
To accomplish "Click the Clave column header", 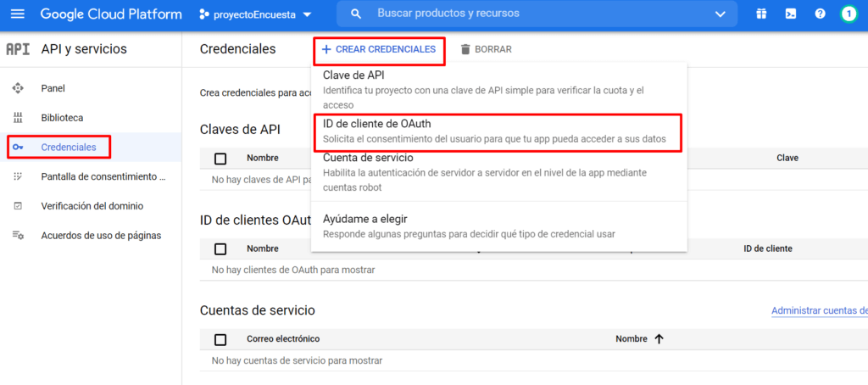I will (x=787, y=158).
